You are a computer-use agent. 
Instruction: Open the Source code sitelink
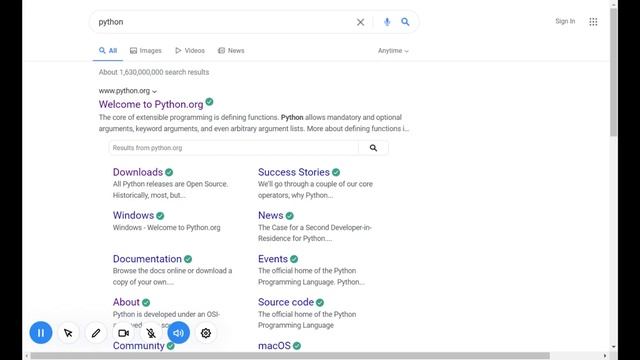pos(286,302)
